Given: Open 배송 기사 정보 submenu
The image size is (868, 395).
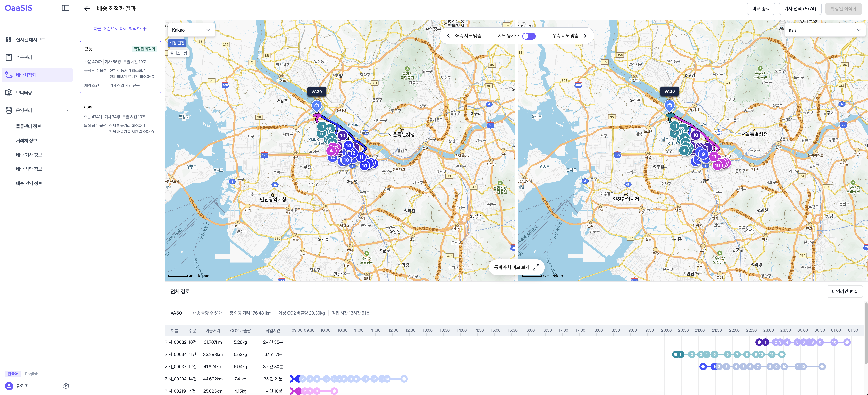Looking at the screenshot, I should tap(29, 155).
